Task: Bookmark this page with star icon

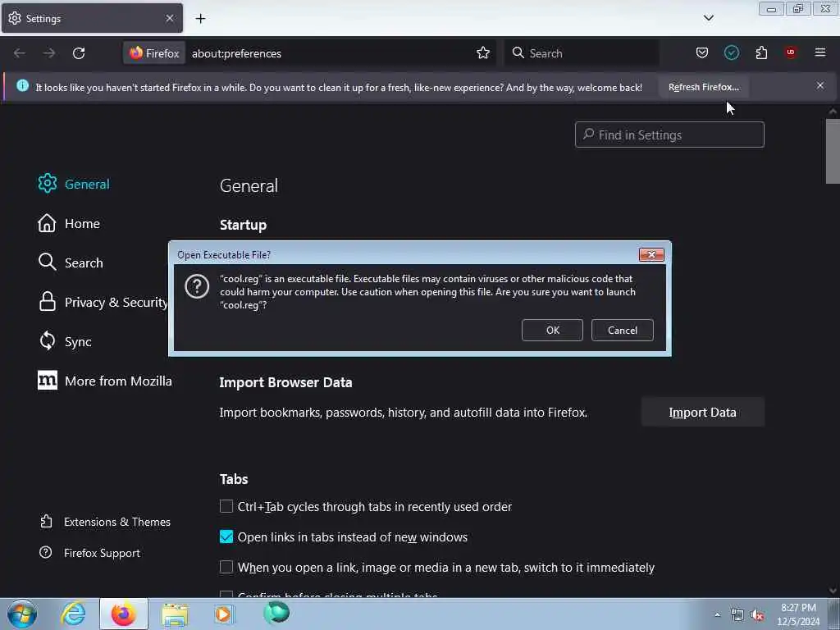Action: 483,52
